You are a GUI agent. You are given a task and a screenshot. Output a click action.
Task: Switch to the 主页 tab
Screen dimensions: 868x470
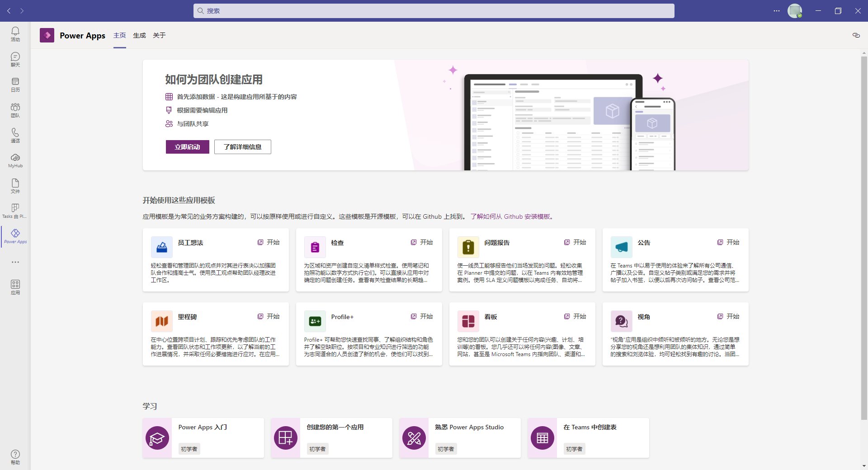[120, 35]
